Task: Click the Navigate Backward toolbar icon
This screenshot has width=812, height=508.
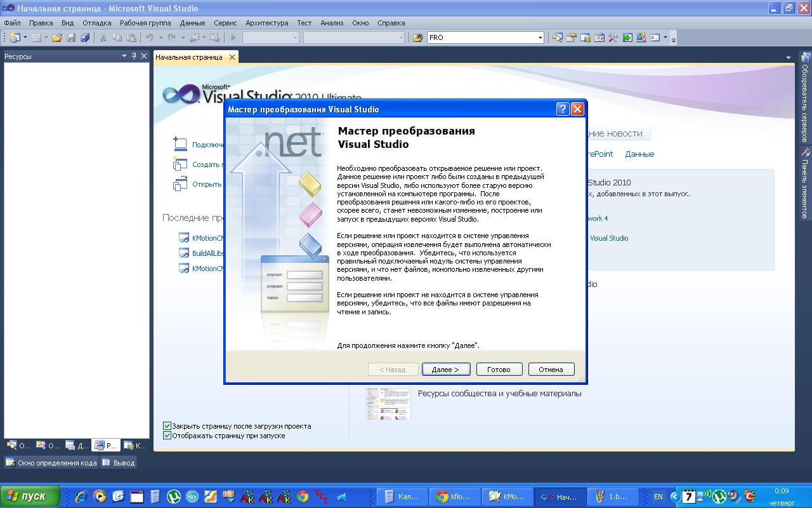Action: 194,38
